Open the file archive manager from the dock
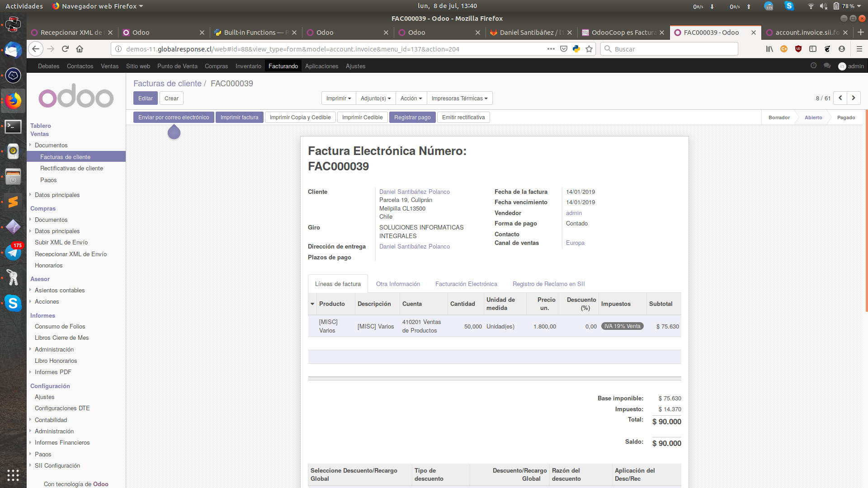Viewport: 868px width, 488px height. click(x=13, y=176)
